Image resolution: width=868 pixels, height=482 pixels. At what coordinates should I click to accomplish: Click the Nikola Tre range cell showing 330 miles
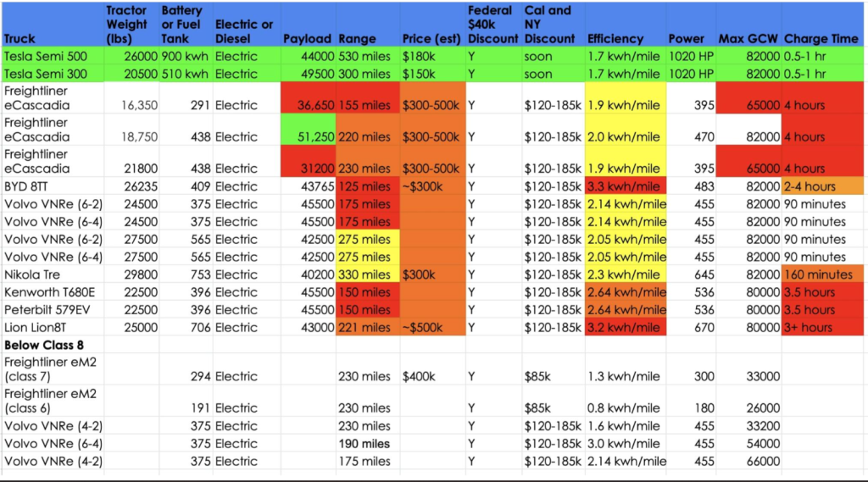click(368, 274)
